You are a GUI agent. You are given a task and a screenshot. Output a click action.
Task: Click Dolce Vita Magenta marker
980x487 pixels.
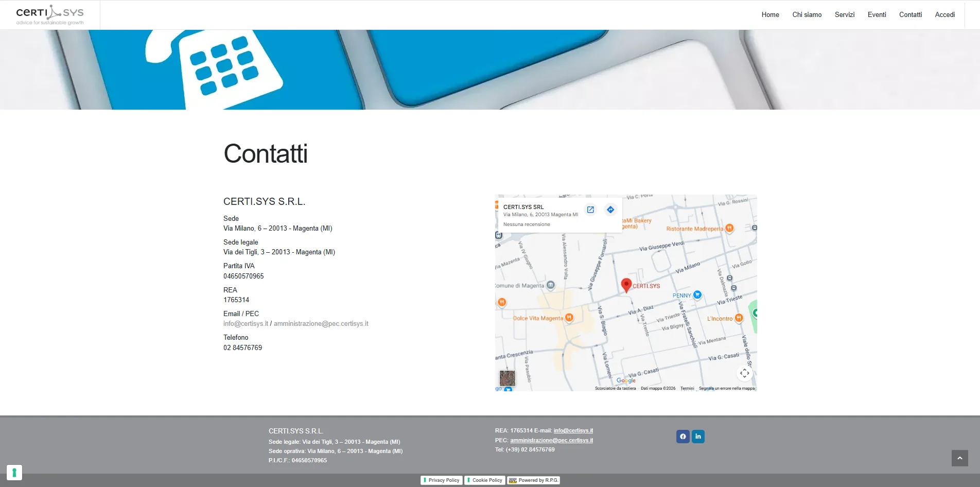coord(569,318)
